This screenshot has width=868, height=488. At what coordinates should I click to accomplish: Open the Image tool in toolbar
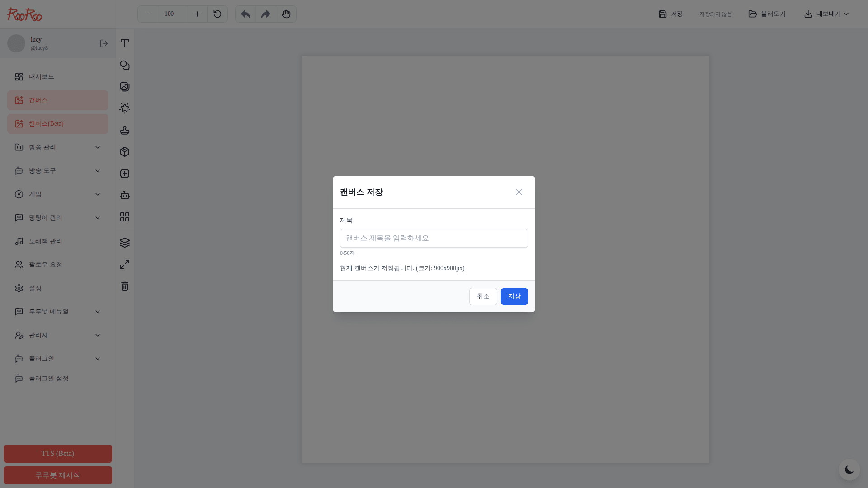(125, 87)
